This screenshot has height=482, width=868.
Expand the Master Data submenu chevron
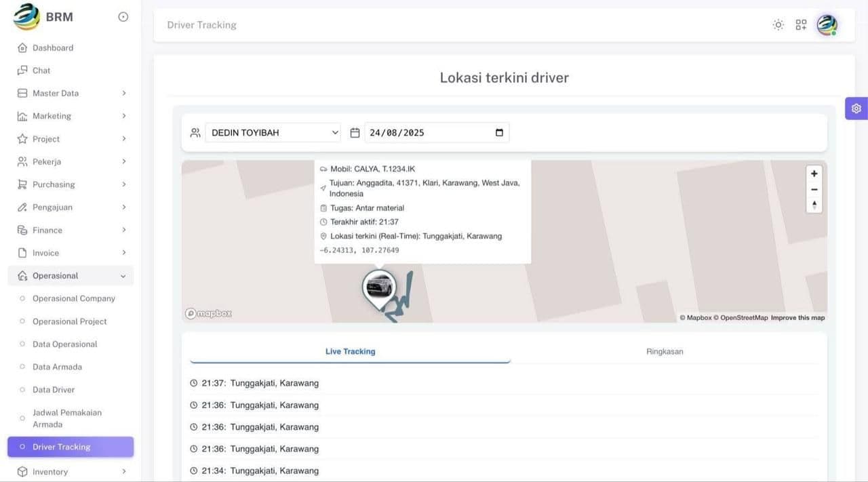tap(124, 94)
